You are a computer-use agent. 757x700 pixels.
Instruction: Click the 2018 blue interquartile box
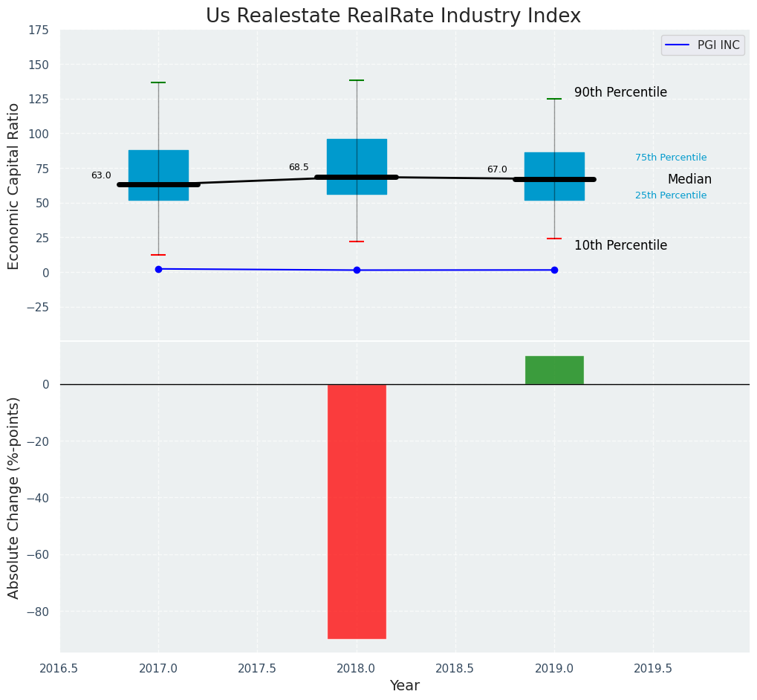tap(357, 158)
